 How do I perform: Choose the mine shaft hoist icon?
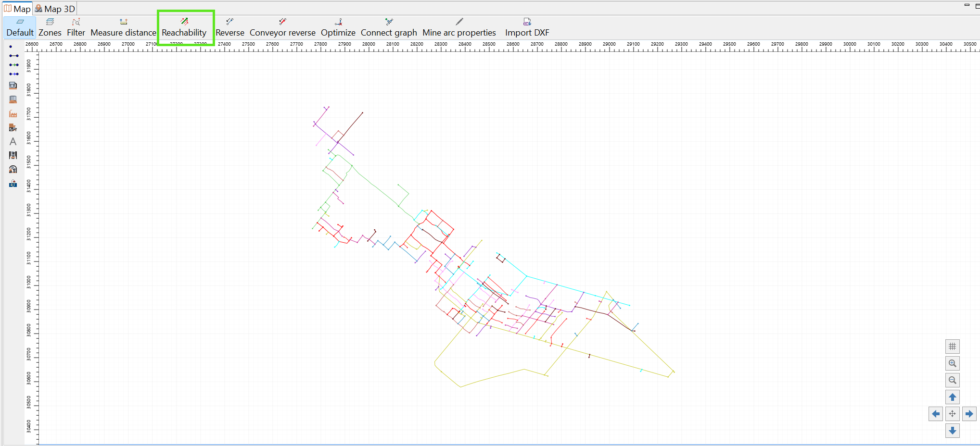(13, 155)
